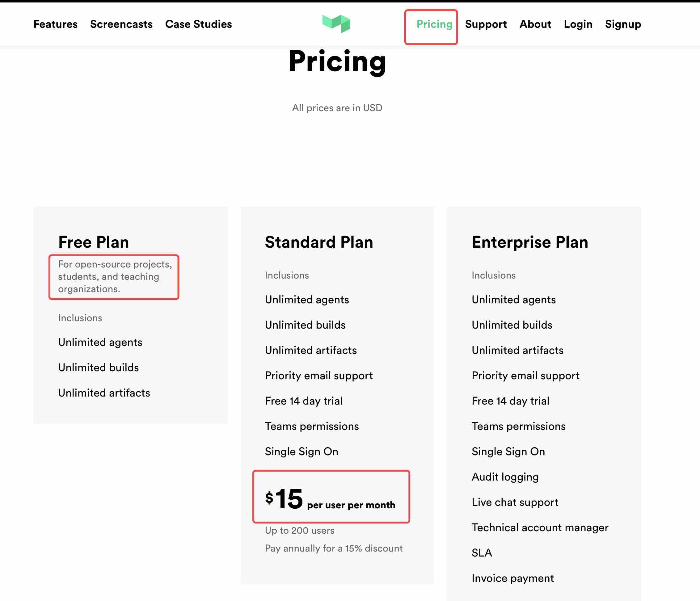Click the Login link
This screenshot has height=601, width=700.
[x=578, y=24]
